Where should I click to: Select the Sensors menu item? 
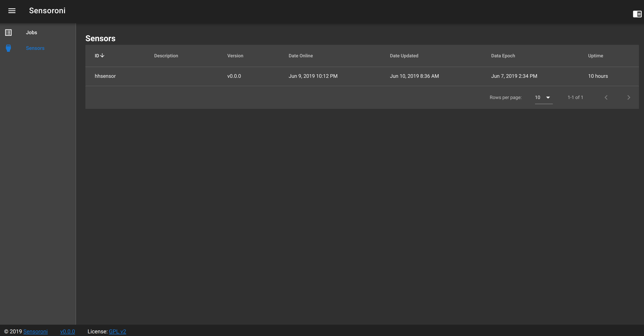[x=35, y=48]
